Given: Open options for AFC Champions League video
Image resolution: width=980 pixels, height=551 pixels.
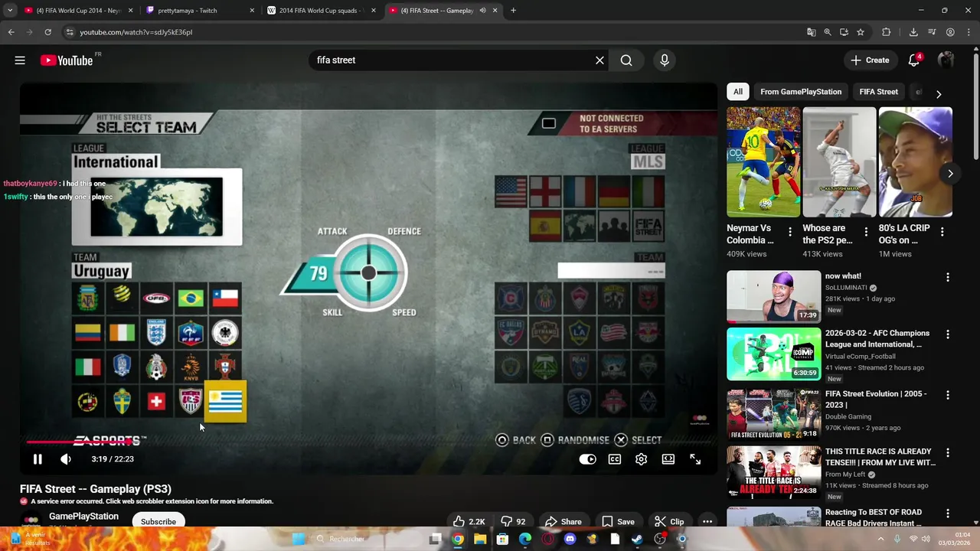Looking at the screenshot, I should pyautogui.click(x=948, y=334).
